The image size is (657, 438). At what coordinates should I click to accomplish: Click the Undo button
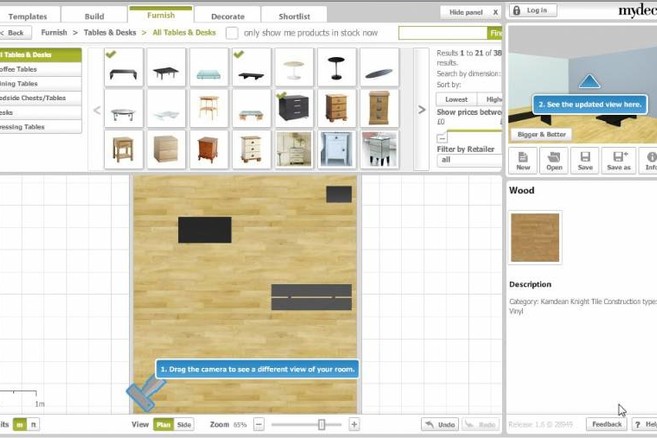click(x=440, y=425)
